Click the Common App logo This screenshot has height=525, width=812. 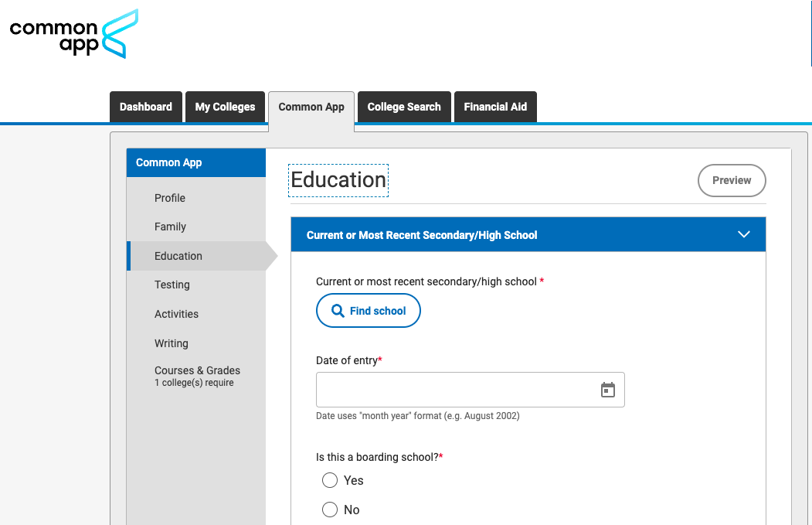pyautogui.click(x=73, y=35)
